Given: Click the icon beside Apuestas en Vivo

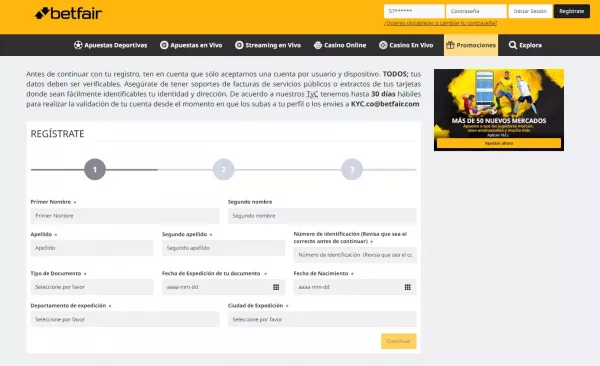Looking at the screenshot, I should [164, 45].
